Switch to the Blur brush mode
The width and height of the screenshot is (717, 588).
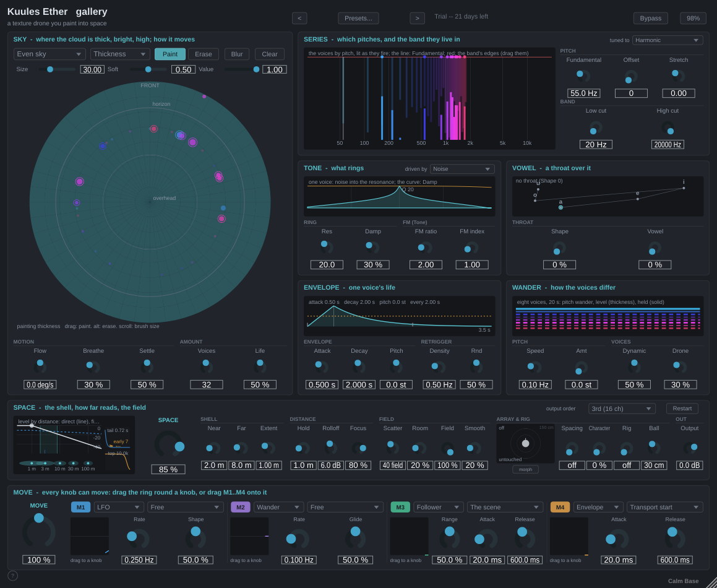point(237,54)
